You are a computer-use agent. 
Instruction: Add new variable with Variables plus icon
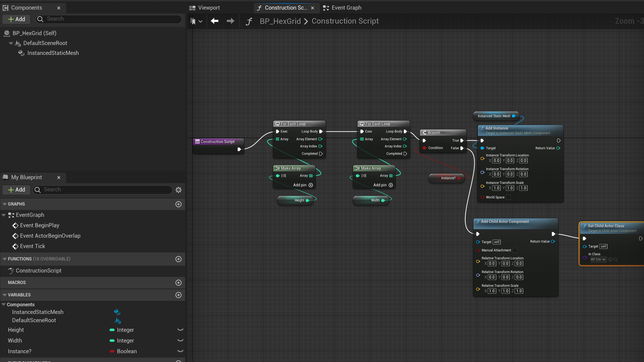click(179, 295)
